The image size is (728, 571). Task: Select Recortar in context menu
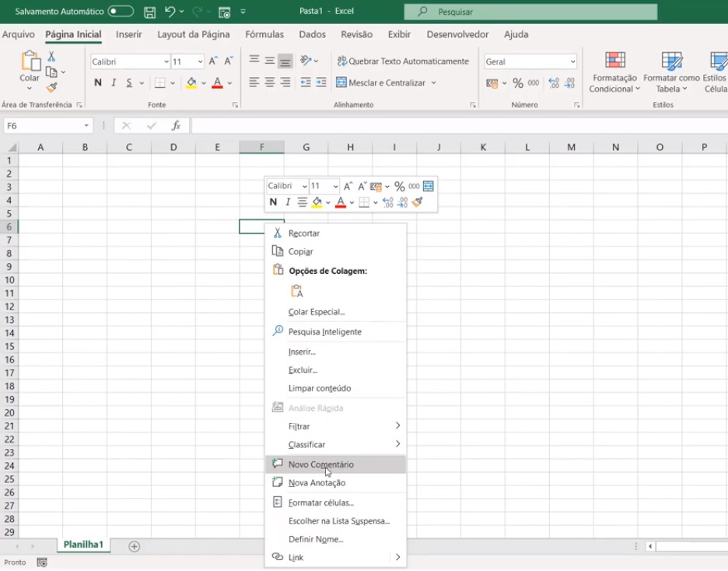[335, 233]
